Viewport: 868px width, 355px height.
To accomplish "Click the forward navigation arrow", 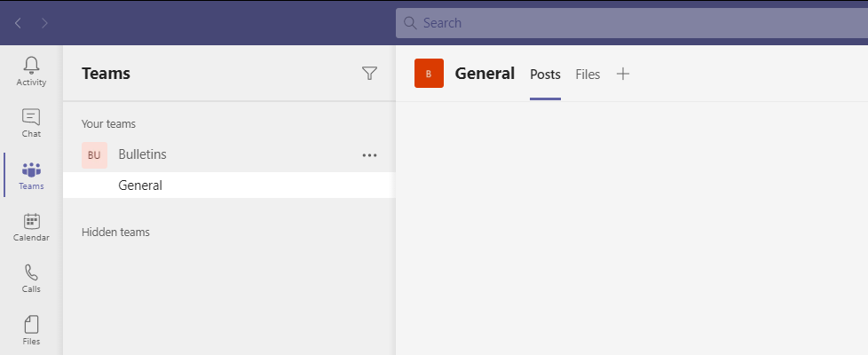I will [x=45, y=23].
